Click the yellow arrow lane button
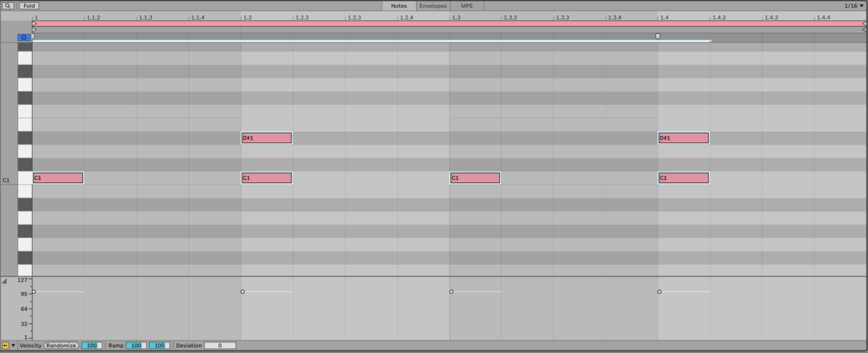 [x=5, y=346]
